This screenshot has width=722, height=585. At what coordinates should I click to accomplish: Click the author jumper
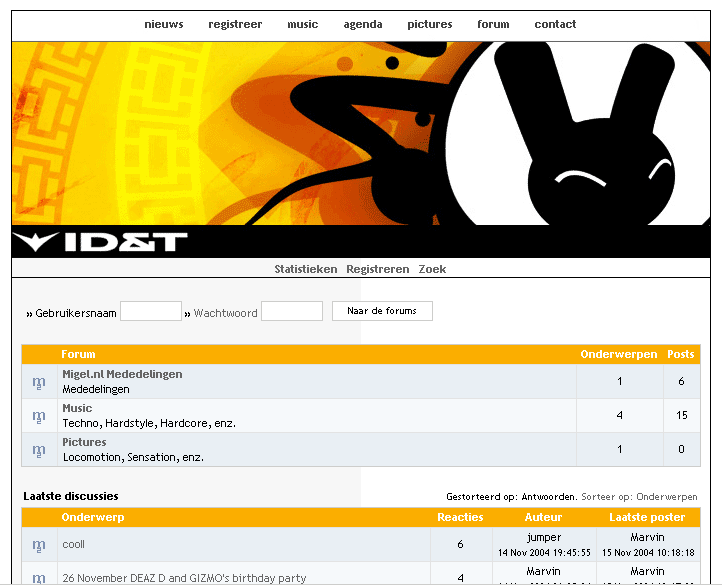click(x=544, y=538)
